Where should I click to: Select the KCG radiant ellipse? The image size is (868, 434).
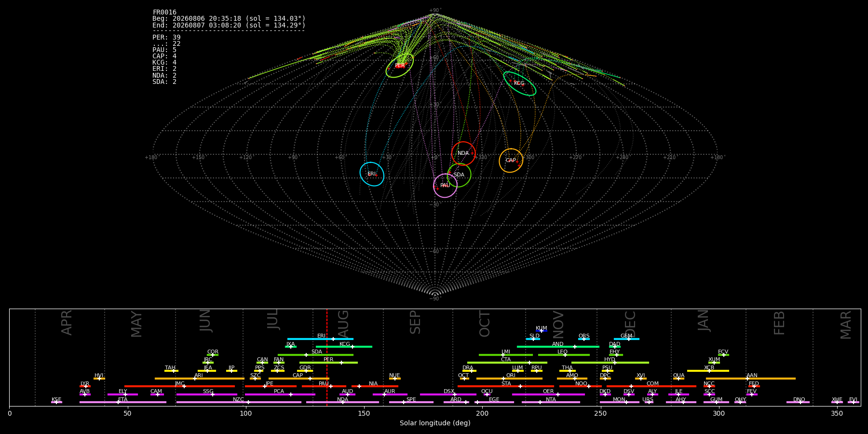tap(519, 83)
